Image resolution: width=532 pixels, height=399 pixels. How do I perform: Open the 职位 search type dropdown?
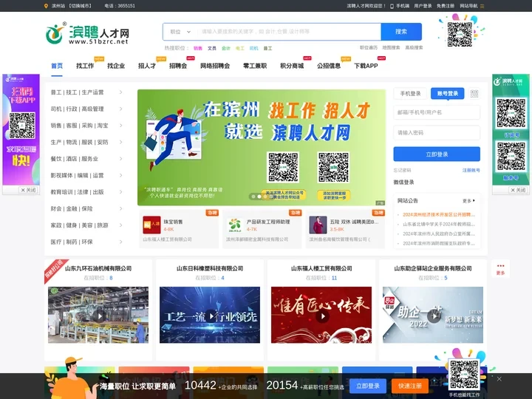click(x=180, y=32)
